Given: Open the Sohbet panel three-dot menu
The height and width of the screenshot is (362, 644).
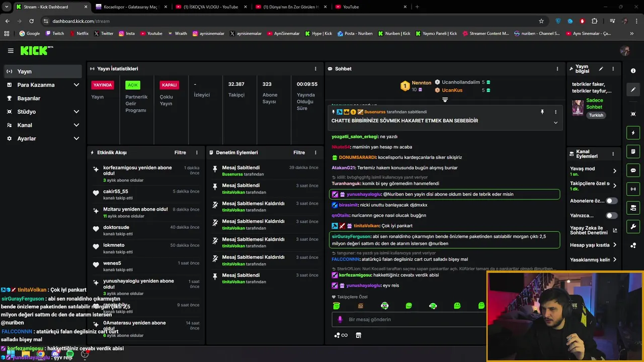Looking at the screenshot, I should 557,69.
